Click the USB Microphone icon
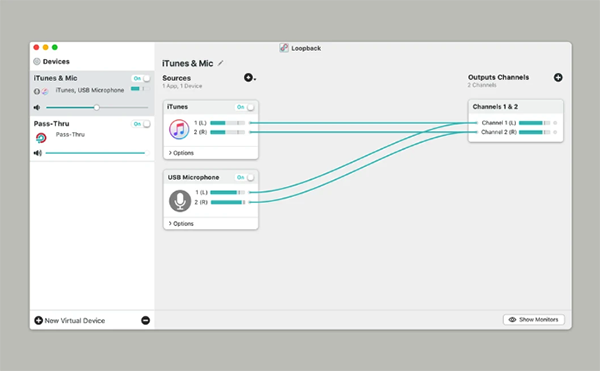 [180, 201]
